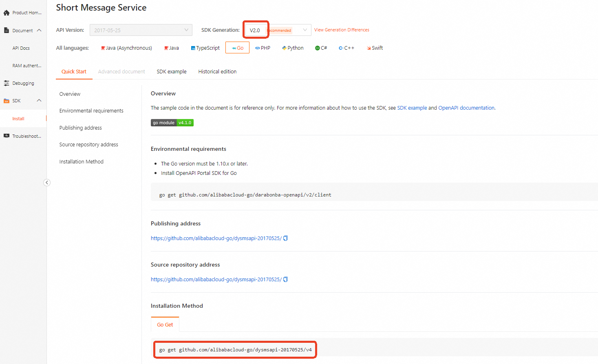Open the API Version 2017-05-25 dropdown
The height and width of the screenshot is (364, 598).
141,30
